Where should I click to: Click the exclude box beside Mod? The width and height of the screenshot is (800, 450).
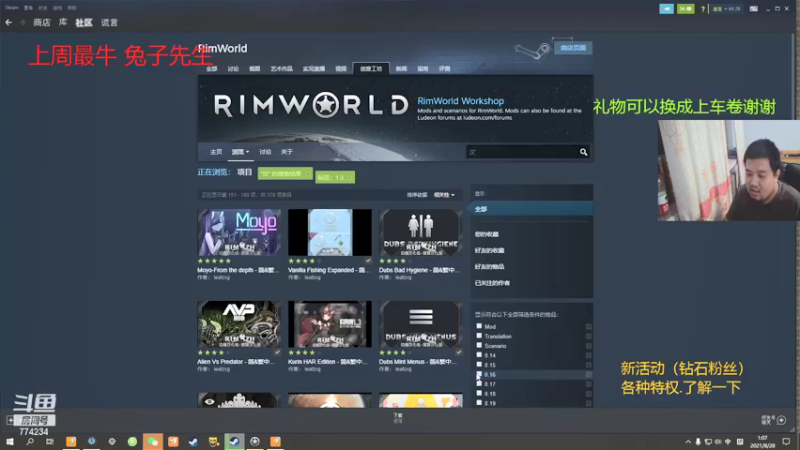coord(589,327)
